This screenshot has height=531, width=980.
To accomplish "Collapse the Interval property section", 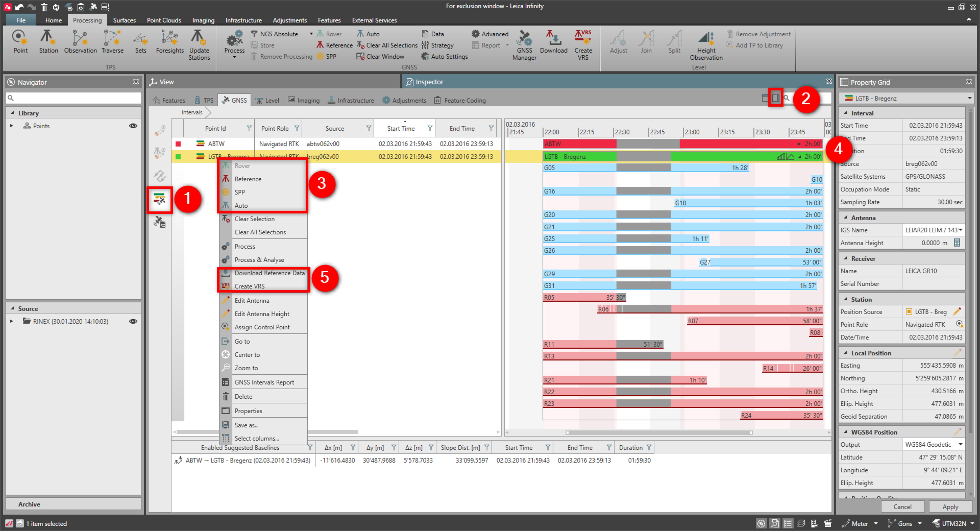I will pos(845,113).
